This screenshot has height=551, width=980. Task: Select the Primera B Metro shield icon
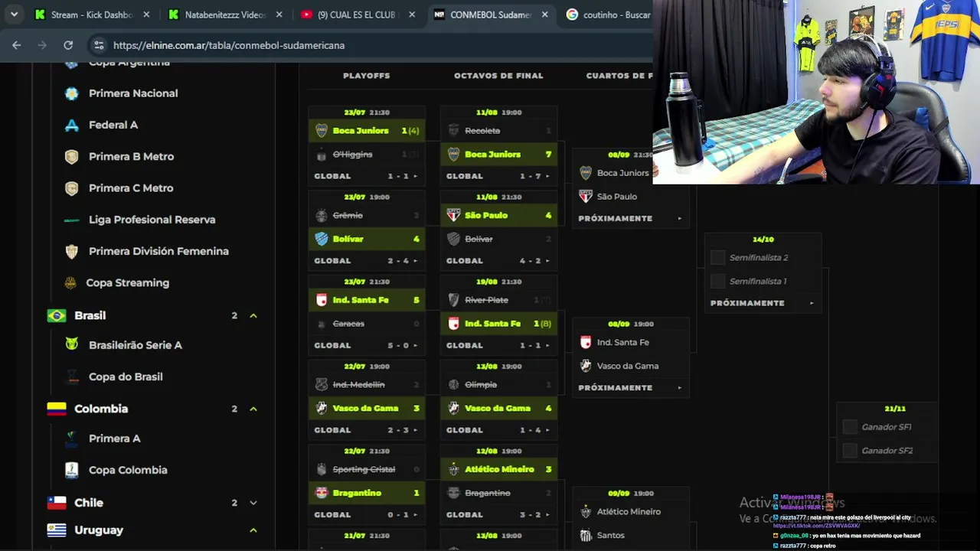[x=71, y=156]
